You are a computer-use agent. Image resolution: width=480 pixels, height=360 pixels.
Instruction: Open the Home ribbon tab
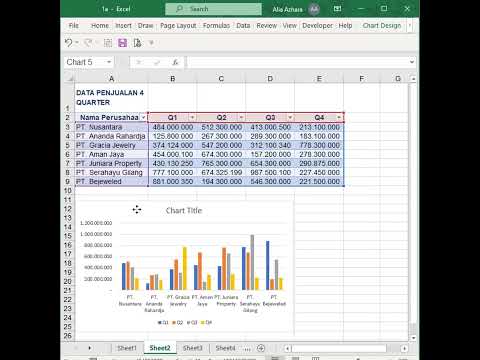coord(100,26)
